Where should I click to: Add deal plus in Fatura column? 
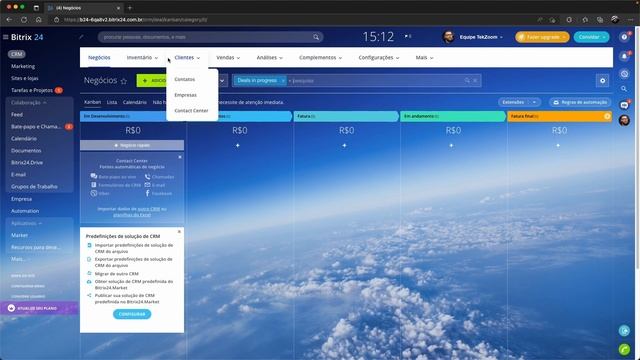(x=344, y=145)
